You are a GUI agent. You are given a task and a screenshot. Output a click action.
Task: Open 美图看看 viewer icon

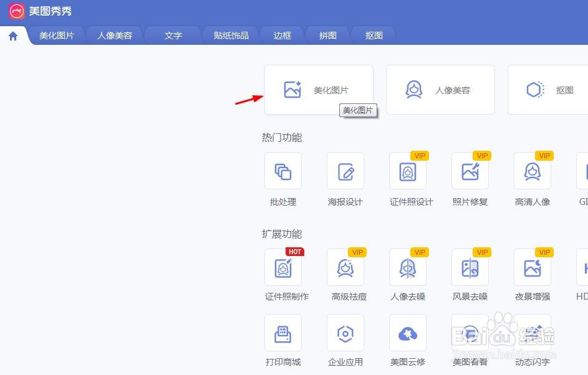pyautogui.click(x=470, y=333)
